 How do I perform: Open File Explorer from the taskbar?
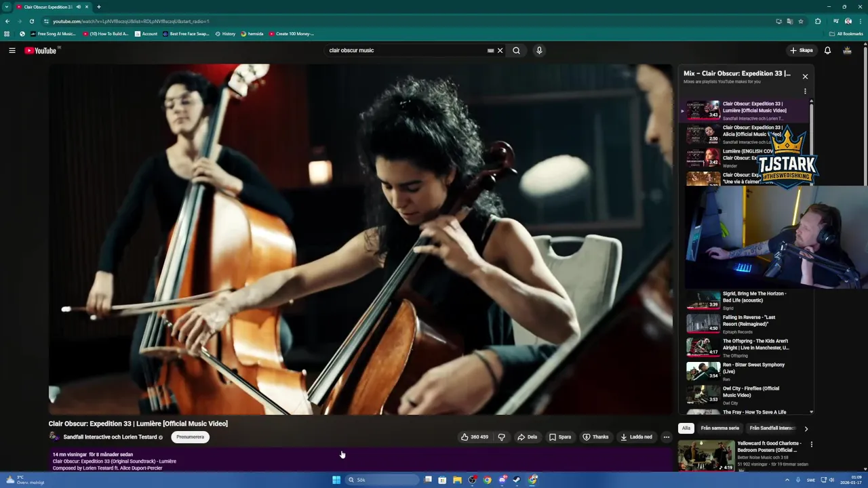[457, 480]
